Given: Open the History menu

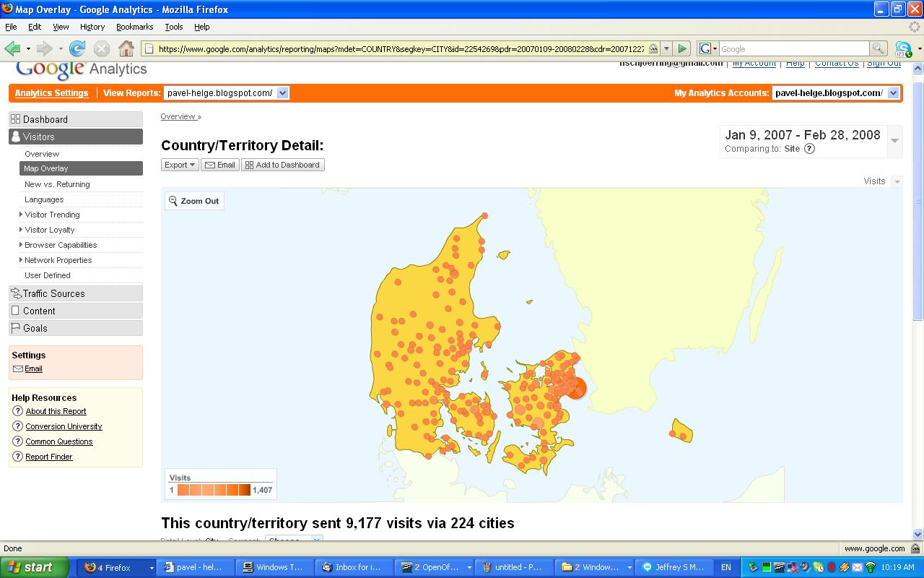Looking at the screenshot, I should tap(92, 27).
